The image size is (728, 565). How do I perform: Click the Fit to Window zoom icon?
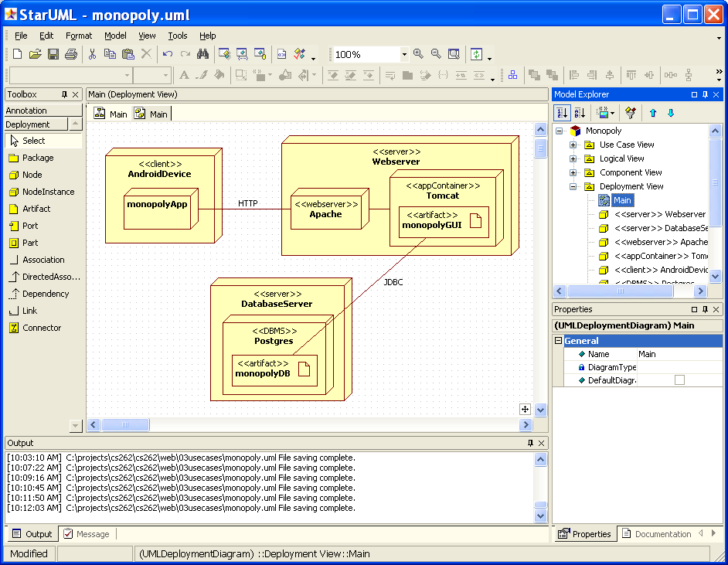point(454,54)
